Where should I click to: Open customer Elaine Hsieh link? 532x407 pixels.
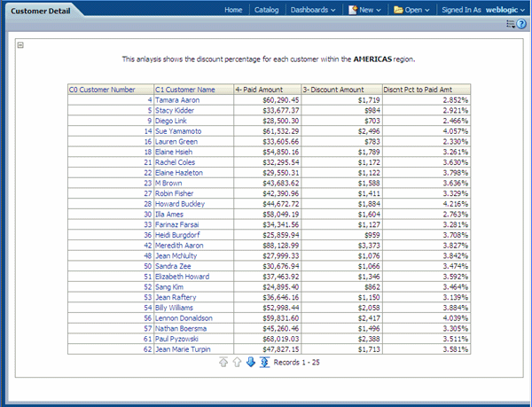[174, 152]
